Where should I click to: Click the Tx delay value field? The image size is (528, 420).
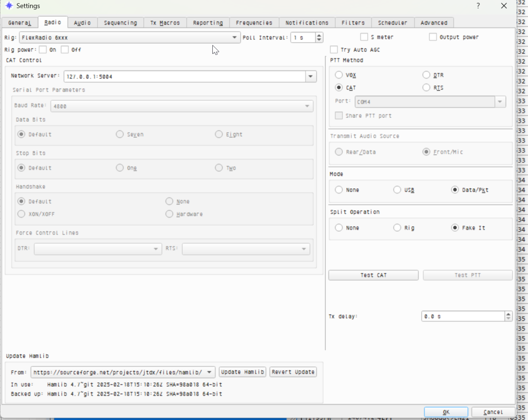pos(463,317)
